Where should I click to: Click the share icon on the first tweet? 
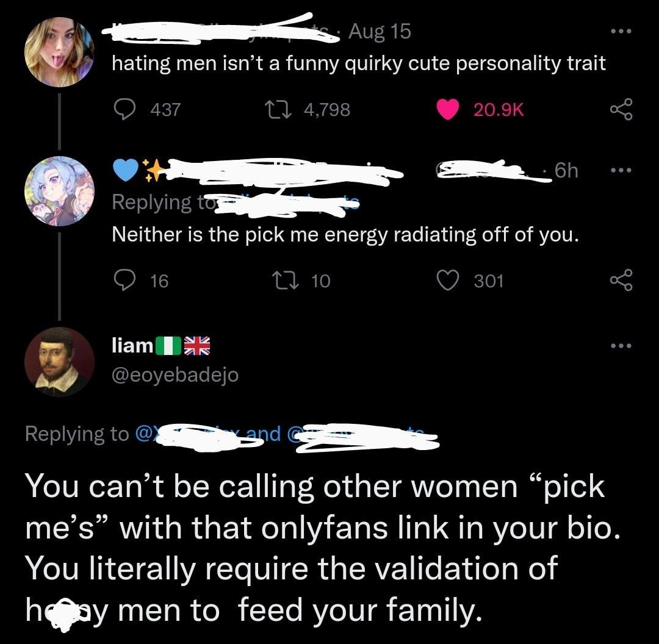(x=622, y=109)
